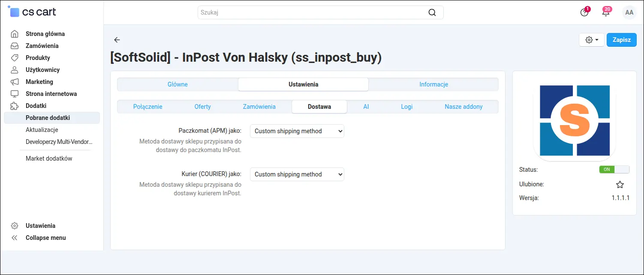Image resolution: width=644 pixels, height=275 pixels.
Task: Open the gear actions dropdown near Zapisz
Action: coord(592,40)
